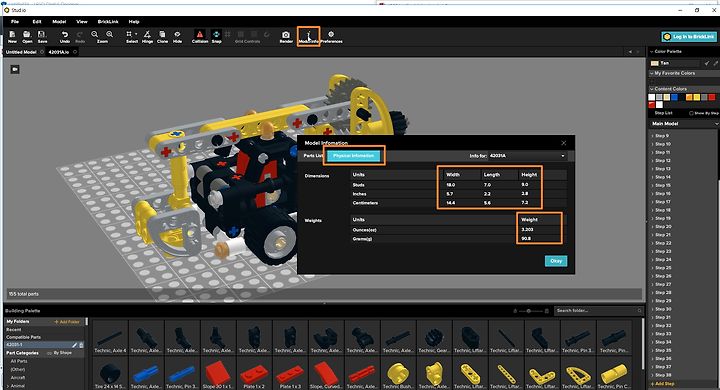720x390 pixels.
Task: Click the Model Info toolbar icon
Action: [308, 37]
